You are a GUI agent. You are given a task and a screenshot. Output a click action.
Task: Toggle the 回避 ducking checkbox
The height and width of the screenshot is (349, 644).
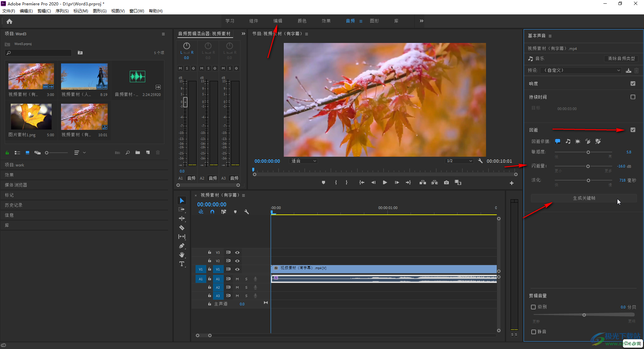[633, 130]
